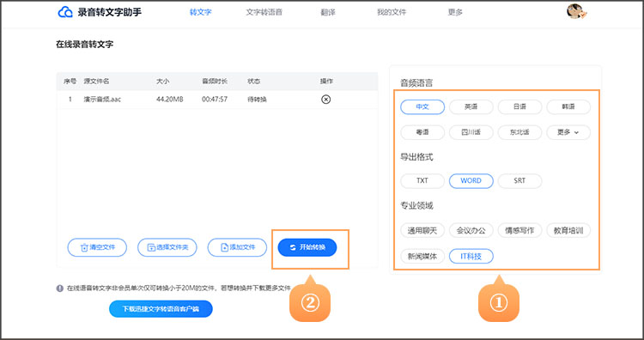Set export format to SRT
The height and width of the screenshot is (340, 644).
coord(519,181)
